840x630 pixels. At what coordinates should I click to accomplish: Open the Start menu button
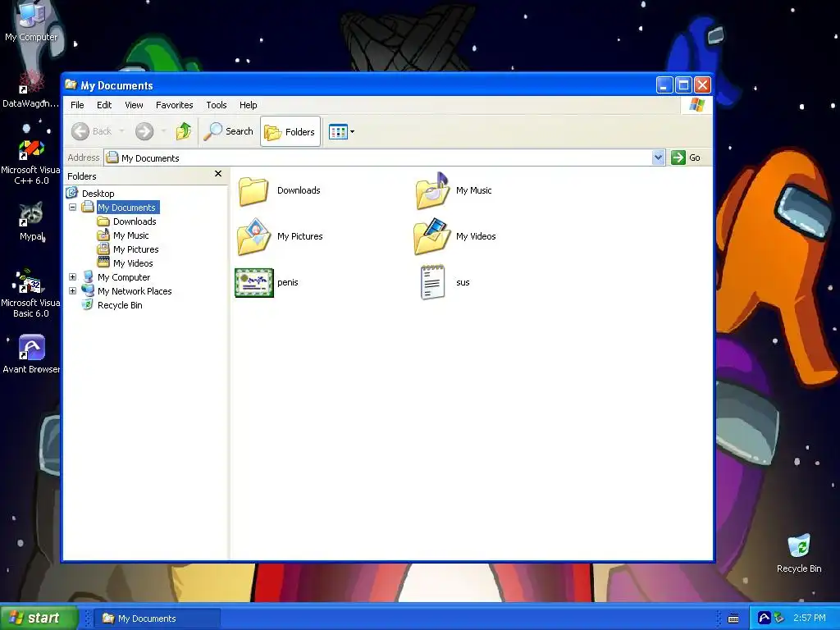(39, 619)
